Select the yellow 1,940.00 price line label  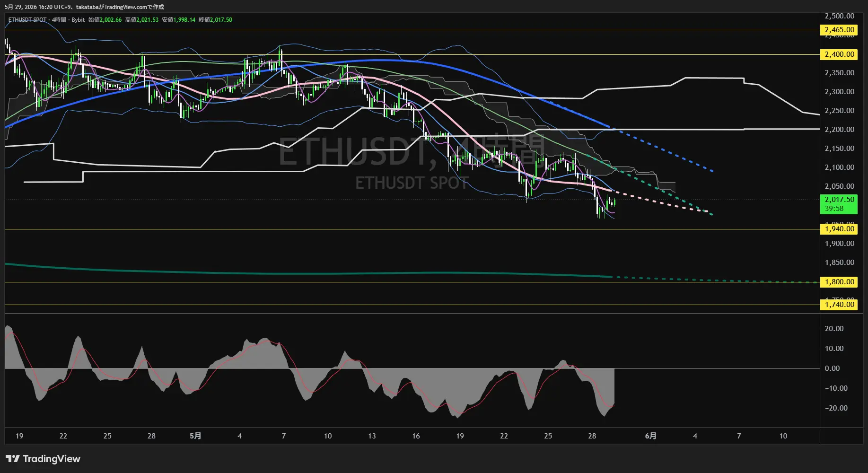click(839, 229)
